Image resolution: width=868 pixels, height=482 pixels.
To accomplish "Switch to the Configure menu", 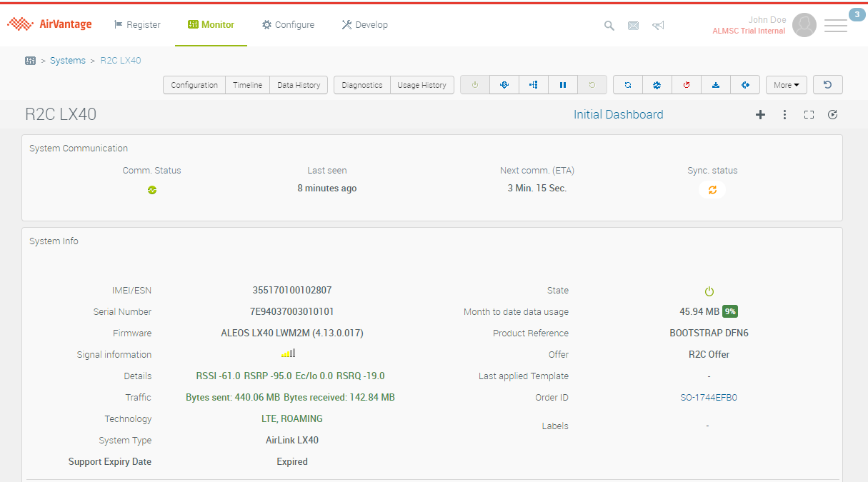I will click(x=288, y=25).
